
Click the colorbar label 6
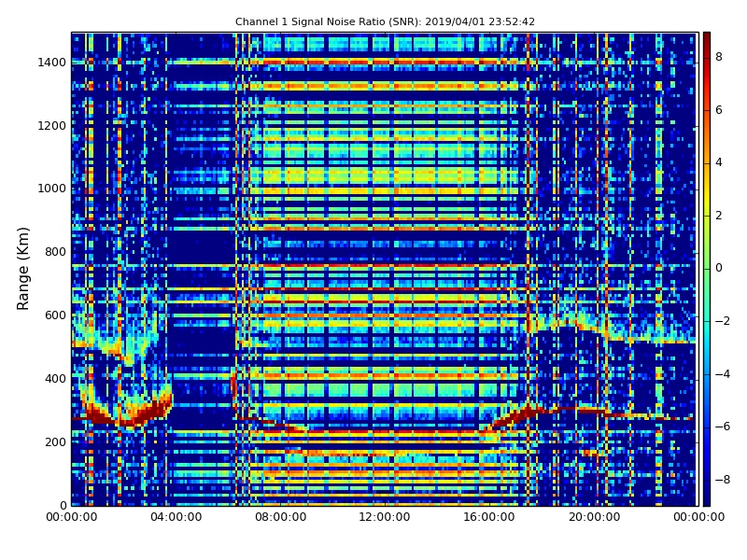(719, 110)
